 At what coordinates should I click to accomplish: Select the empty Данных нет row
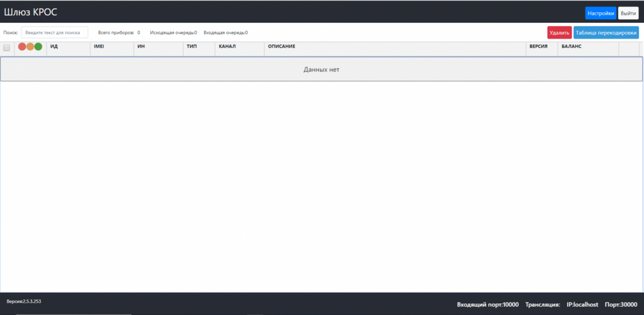(x=321, y=69)
